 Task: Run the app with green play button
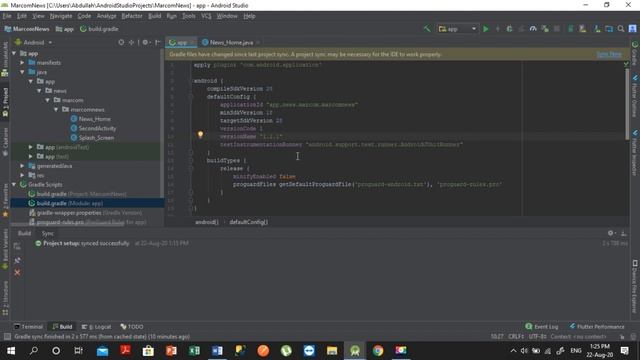486,29
